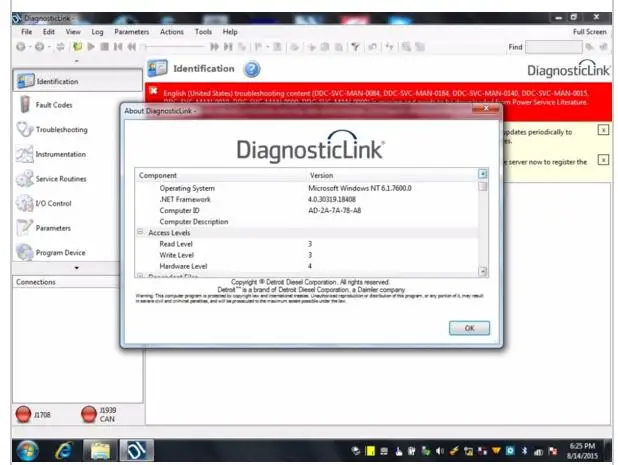The image size is (618, 465).
Task: Click the Bluetooth tray icon
Action: pyautogui.click(x=524, y=450)
